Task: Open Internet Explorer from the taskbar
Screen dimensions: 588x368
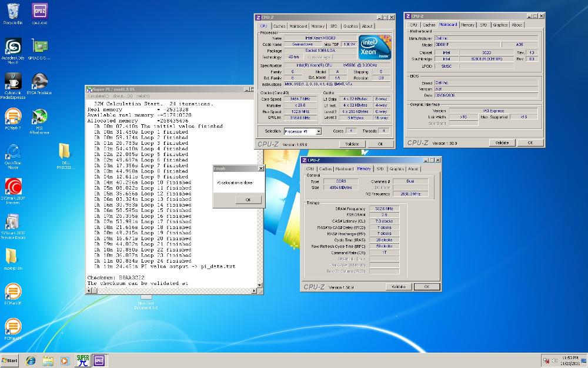Action: (x=31, y=361)
